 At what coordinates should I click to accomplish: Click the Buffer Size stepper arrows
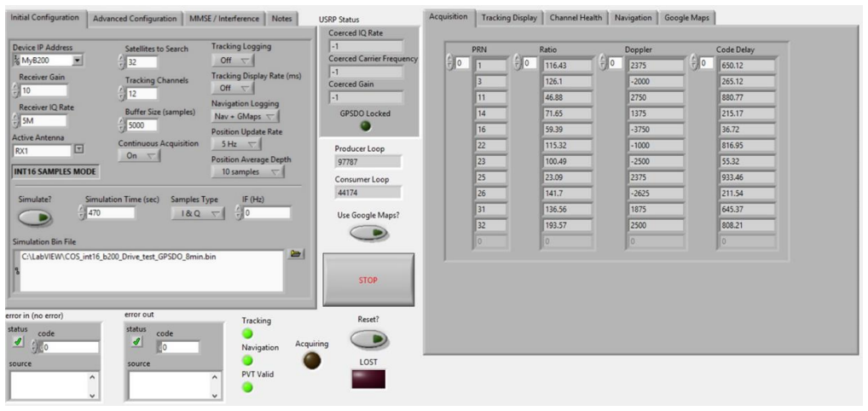click(122, 125)
